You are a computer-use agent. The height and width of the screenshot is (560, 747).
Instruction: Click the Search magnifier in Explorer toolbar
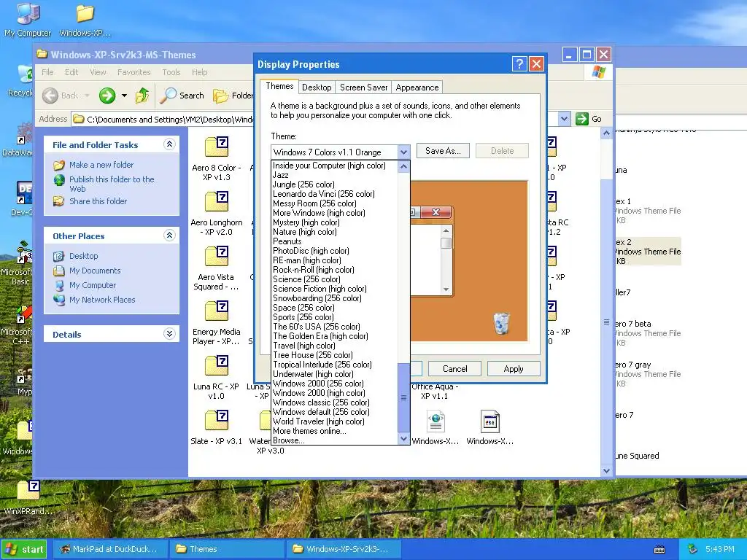click(182, 96)
